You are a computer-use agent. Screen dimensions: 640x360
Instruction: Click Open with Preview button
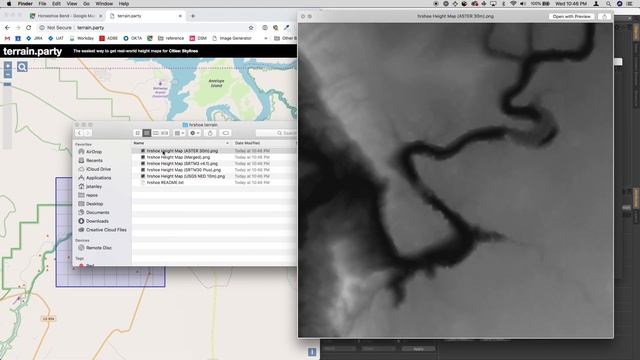pyautogui.click(x=571, y=16)
